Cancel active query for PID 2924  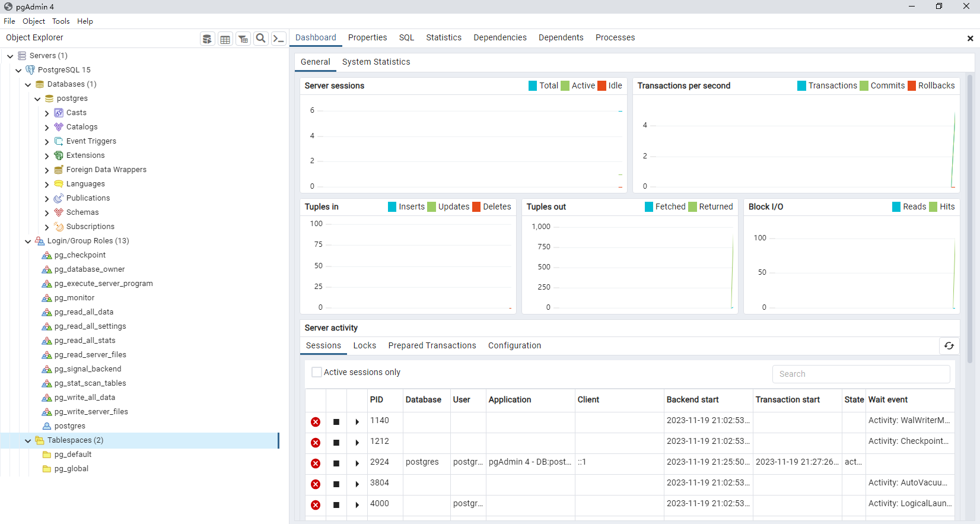coord(336,463)
